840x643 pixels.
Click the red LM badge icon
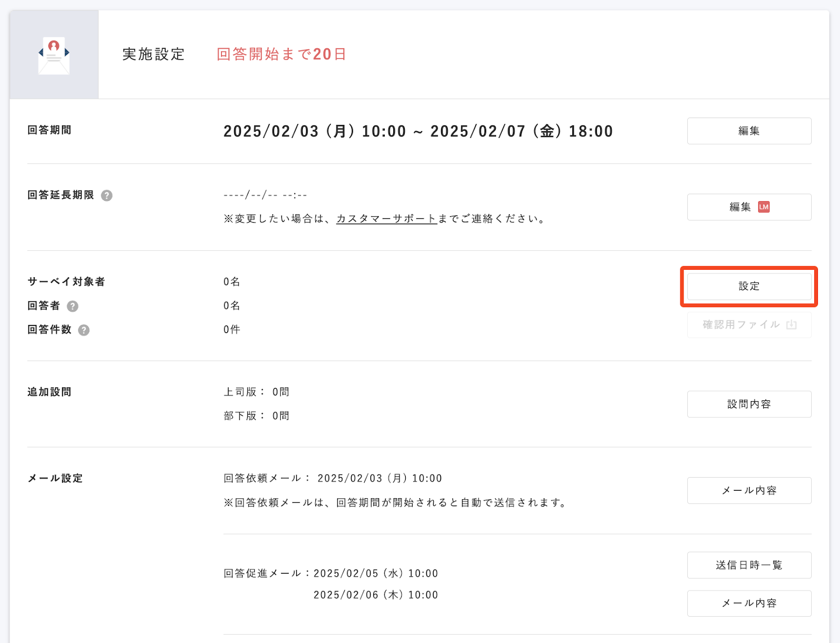pyautogui.click(x=764, y=207)
